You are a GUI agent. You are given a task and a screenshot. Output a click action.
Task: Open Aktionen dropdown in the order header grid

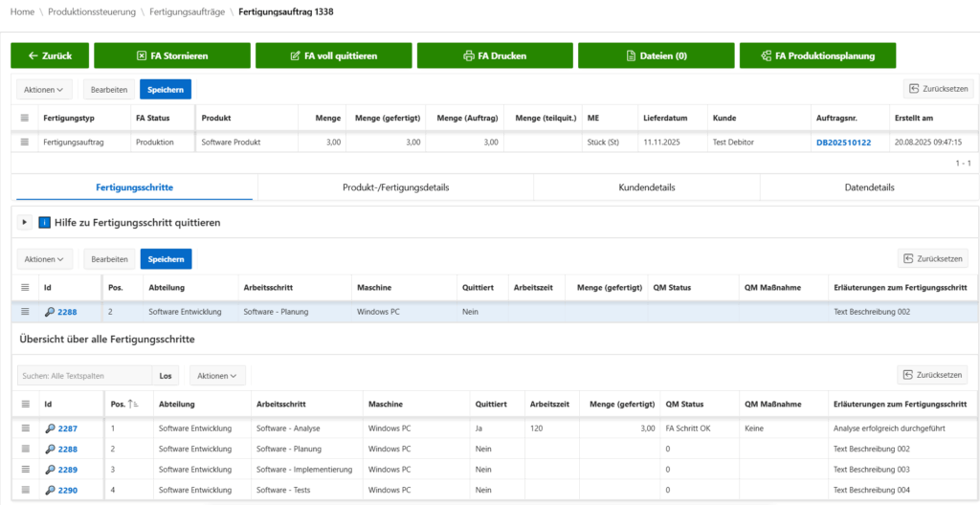(44, 89)
